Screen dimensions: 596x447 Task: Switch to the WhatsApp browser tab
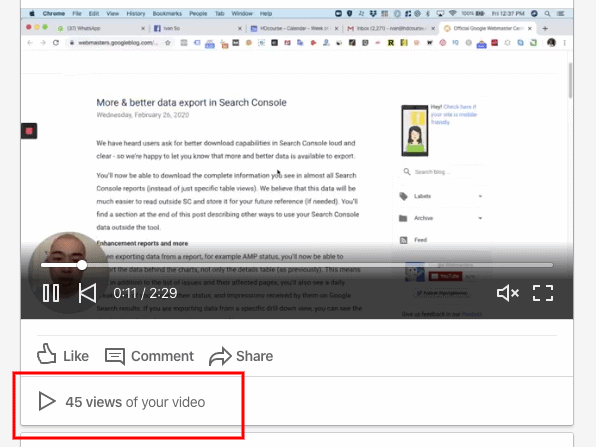coord(100,29)
